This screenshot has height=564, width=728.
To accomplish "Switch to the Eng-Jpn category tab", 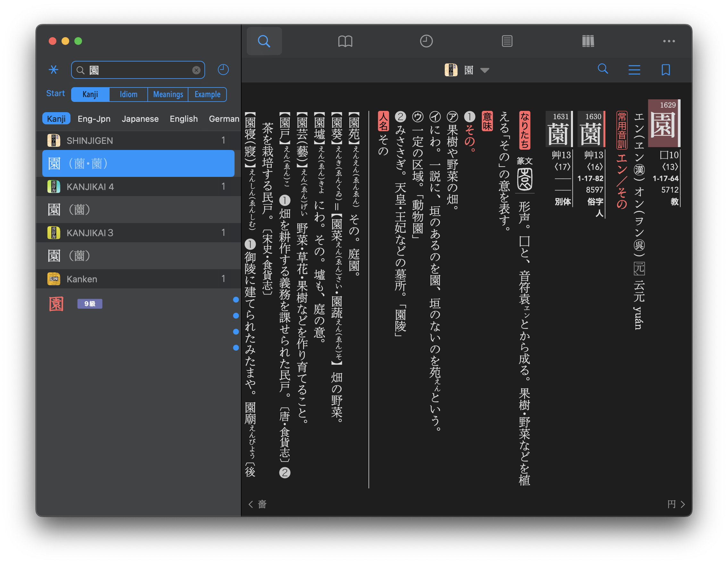I will tap(94, 119).
